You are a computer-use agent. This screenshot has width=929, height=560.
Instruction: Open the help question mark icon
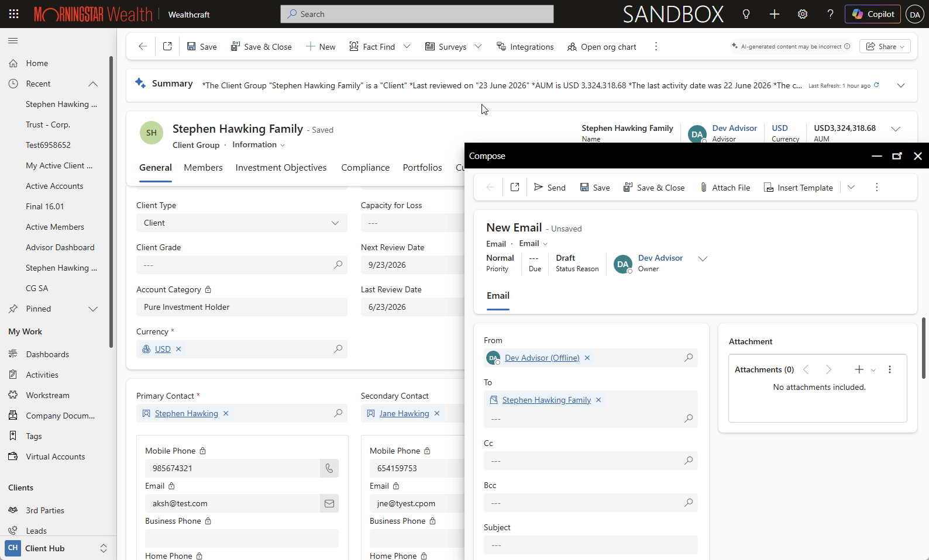point(830,14)
